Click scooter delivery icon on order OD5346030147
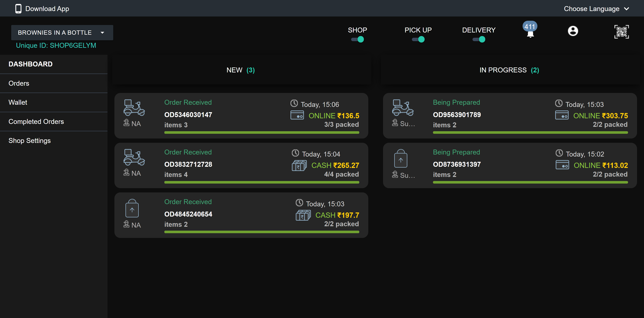This screenshot has width=644, height=318. coord(134,108)
